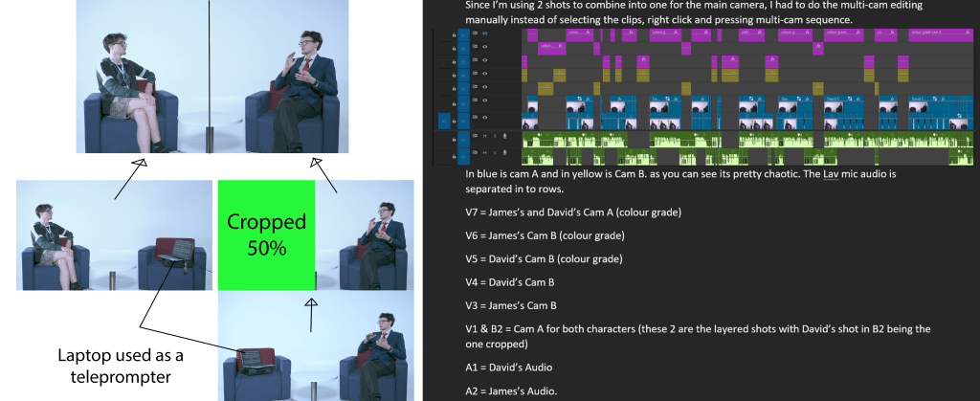Click the combined two-person interview image
Image resolution: width=980 pixels, height=401 pixels.
click(x=212, y=77)
